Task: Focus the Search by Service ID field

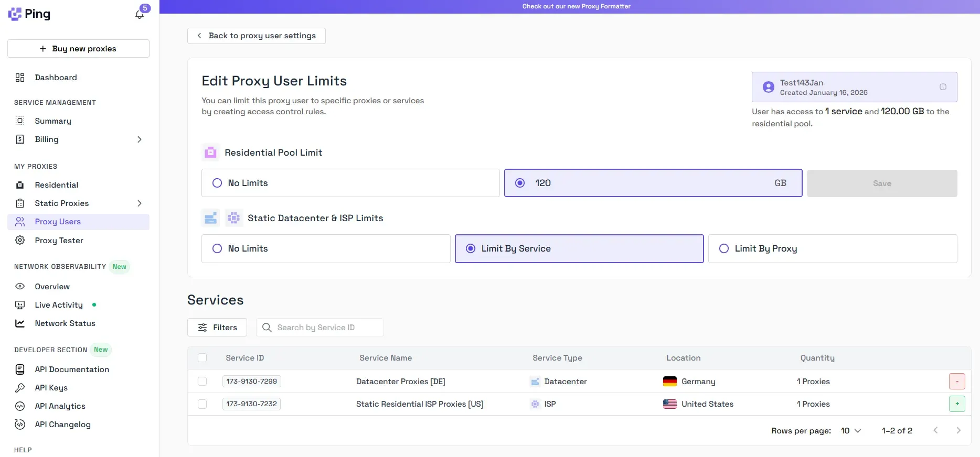Action: (325, 328)
